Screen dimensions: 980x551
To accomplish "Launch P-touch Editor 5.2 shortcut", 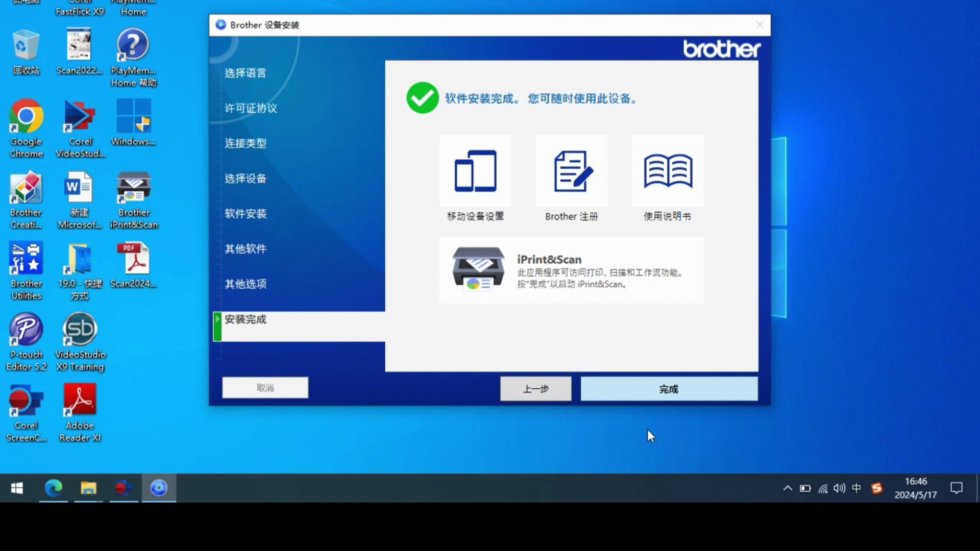I will (26, 342).
